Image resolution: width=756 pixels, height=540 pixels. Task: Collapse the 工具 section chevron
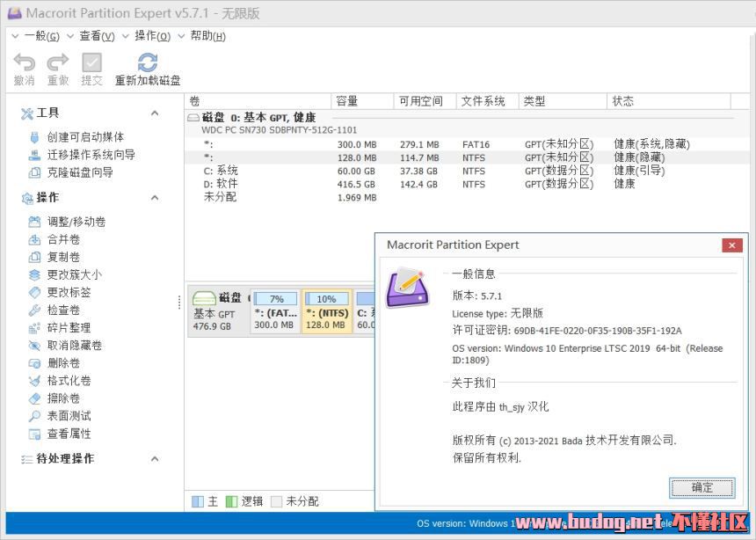point(155,113)
